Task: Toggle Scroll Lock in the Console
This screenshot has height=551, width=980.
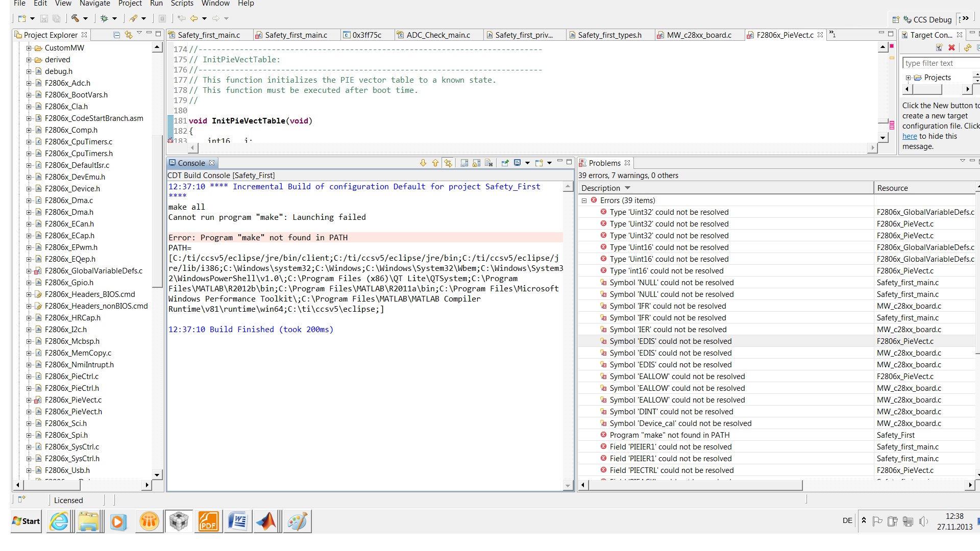Action: [476, 163]
